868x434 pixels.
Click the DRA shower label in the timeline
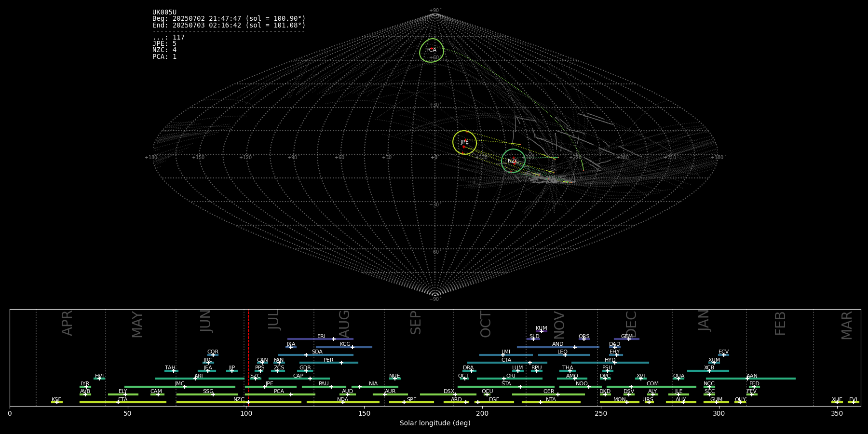468,368
